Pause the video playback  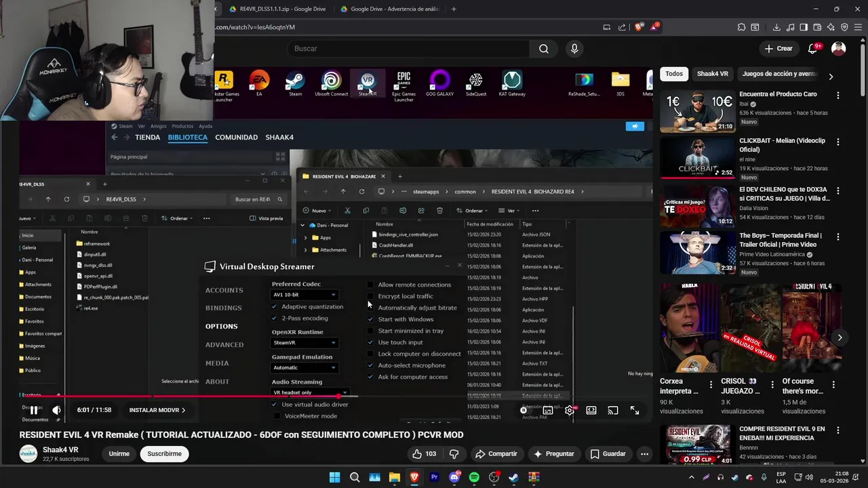(x=34, y=410)
